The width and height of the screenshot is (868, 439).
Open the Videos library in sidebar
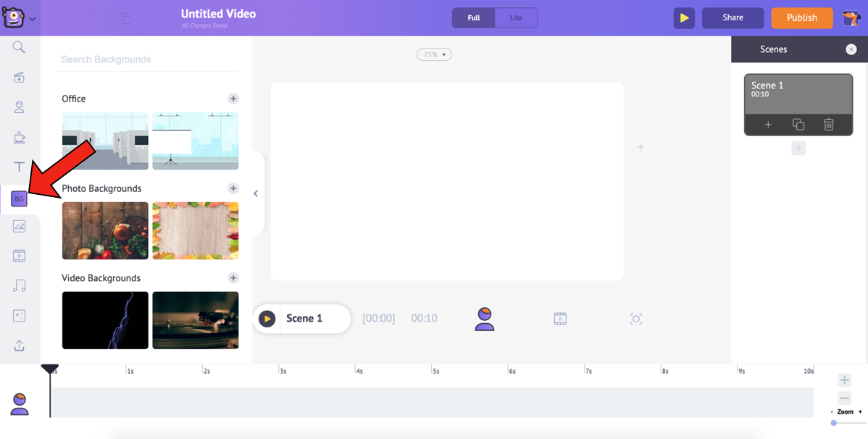click(19, 256)
